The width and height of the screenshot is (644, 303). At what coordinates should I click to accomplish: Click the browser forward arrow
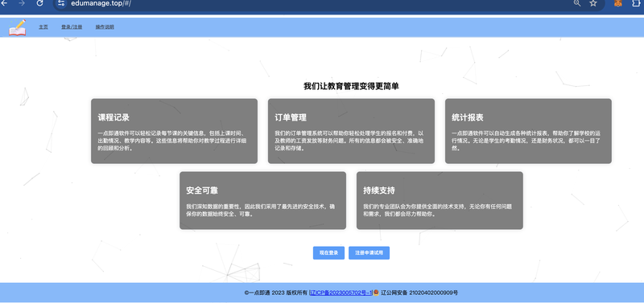[22, 3]
